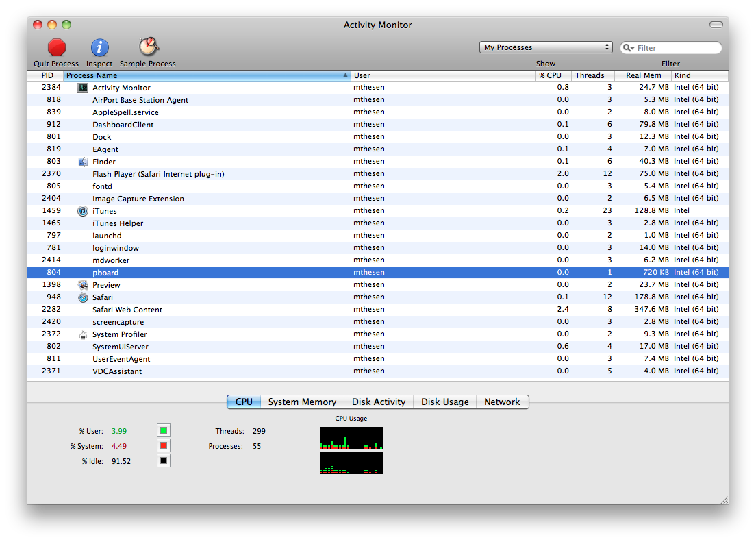This screenshot has height=542, width=756.
Task: Select the AppleSpell.service process
Action: point(378,112)
